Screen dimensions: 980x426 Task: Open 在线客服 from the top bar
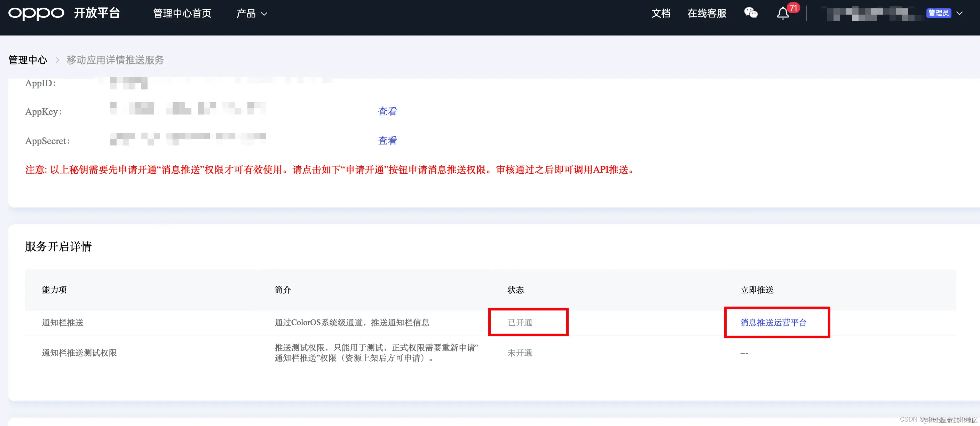tap(706, 13)
